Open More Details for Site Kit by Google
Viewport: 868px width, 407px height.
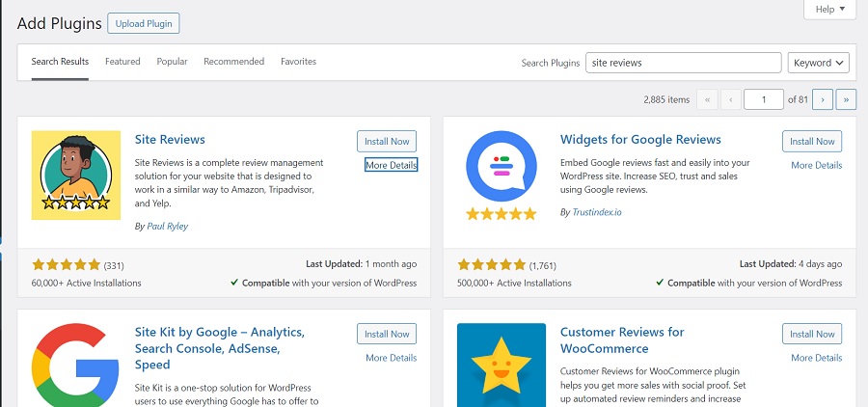tap(392, 358)
